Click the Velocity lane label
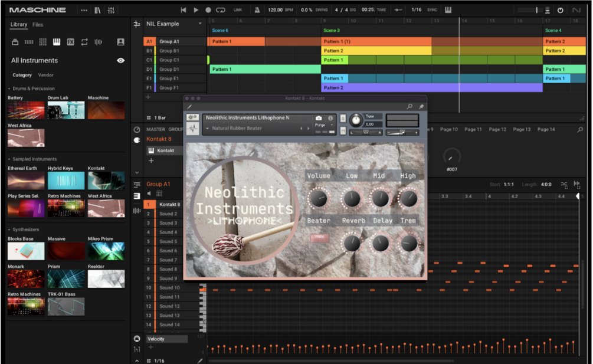Image resolution: width=593 pixels, height=364 pixels. [x=167, y=339]
